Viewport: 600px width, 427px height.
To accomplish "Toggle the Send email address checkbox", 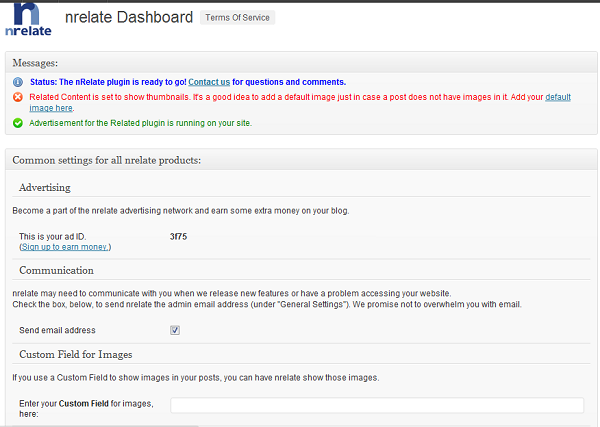I will pos(175,330).
